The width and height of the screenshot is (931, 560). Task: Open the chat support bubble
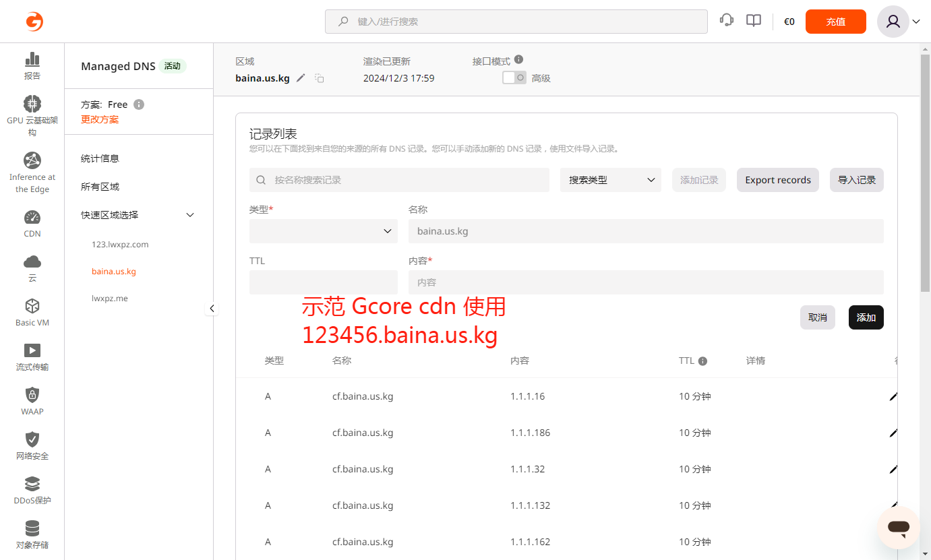pyautogui.click(x=898, y=528)
